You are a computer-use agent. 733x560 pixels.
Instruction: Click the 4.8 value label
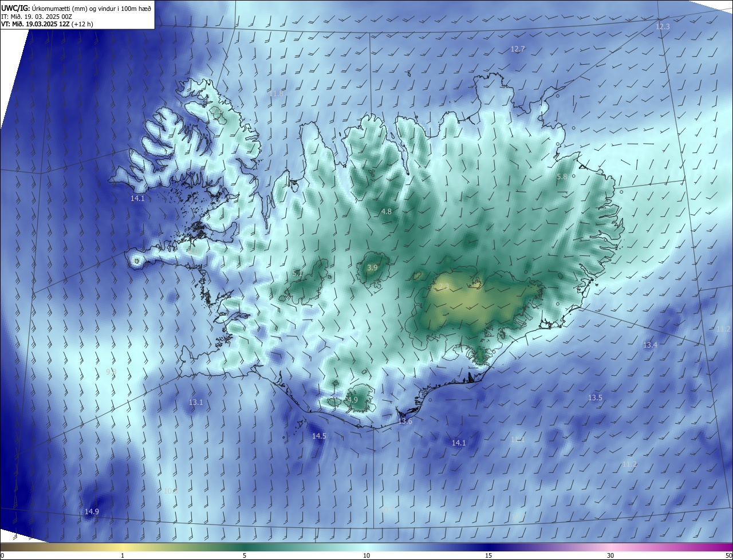coord(387,212)
